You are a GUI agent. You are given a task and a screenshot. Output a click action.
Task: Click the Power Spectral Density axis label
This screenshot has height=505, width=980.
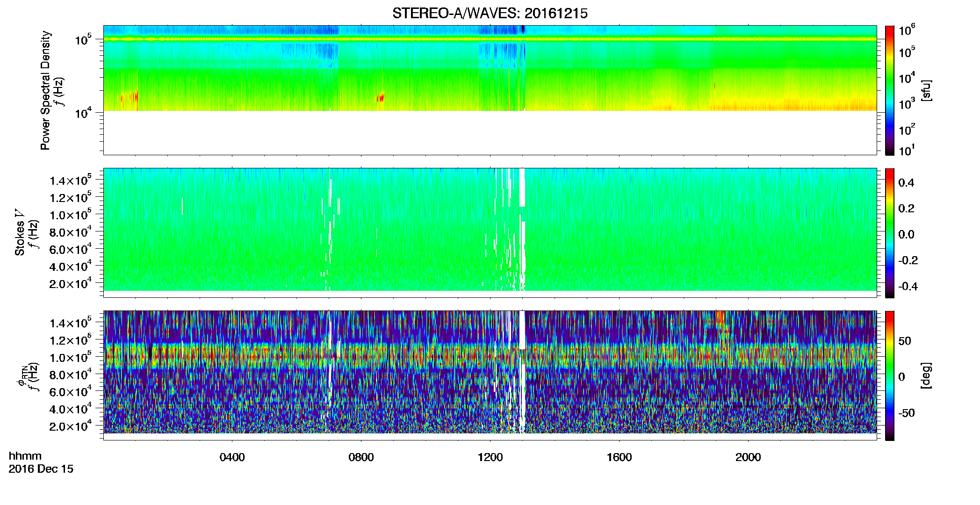(x=45, y=90)
